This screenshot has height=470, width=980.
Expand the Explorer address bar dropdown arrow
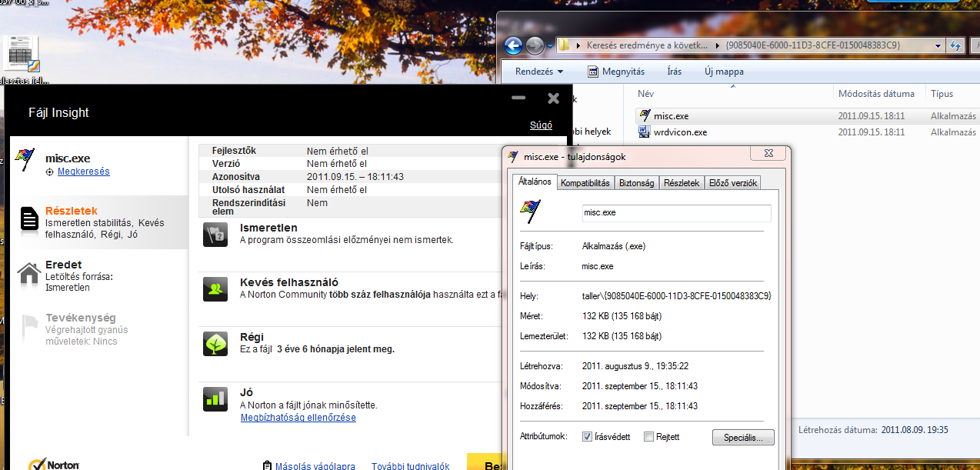click(x=938, y=45)
